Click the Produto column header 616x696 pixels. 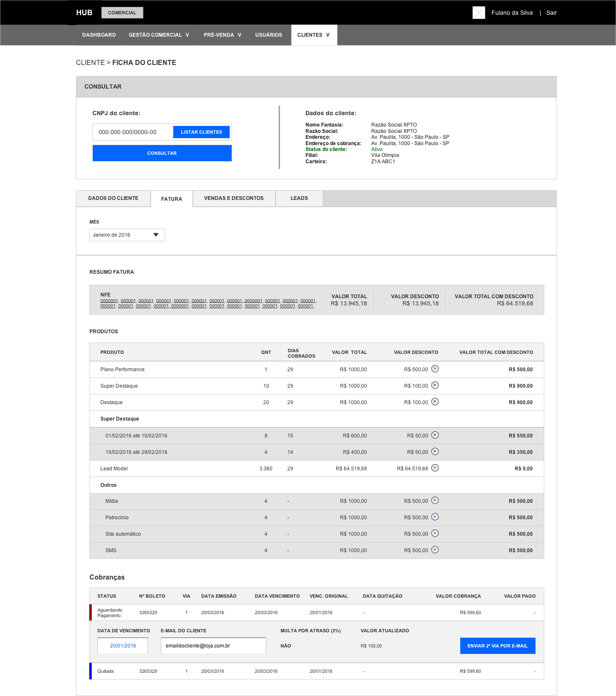click(112, 352)
